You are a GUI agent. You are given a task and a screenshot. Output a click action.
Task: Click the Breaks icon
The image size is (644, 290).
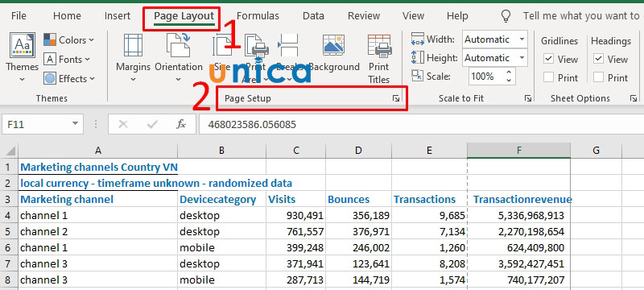(288, 45)
